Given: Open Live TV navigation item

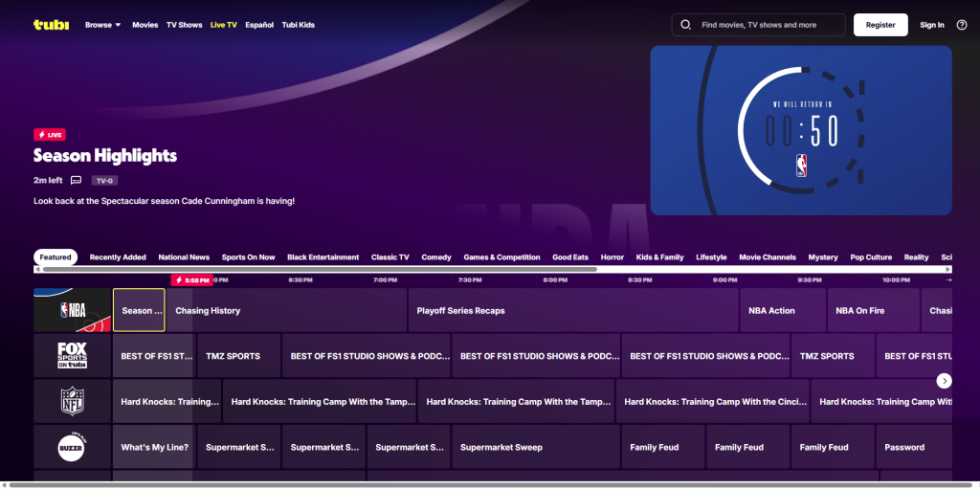Looking at the screenshot, I should click(224, 25).
